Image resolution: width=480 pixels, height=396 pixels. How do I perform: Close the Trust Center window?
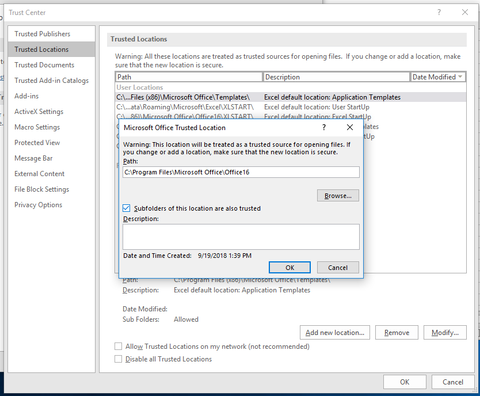pyautogui.click(x=465, y=12)
